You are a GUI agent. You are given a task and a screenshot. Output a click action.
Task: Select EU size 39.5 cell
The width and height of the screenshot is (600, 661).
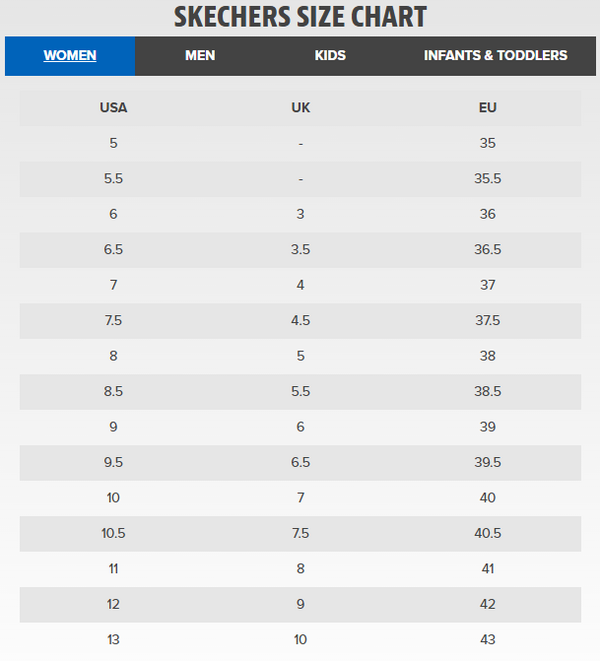point(488,462)
